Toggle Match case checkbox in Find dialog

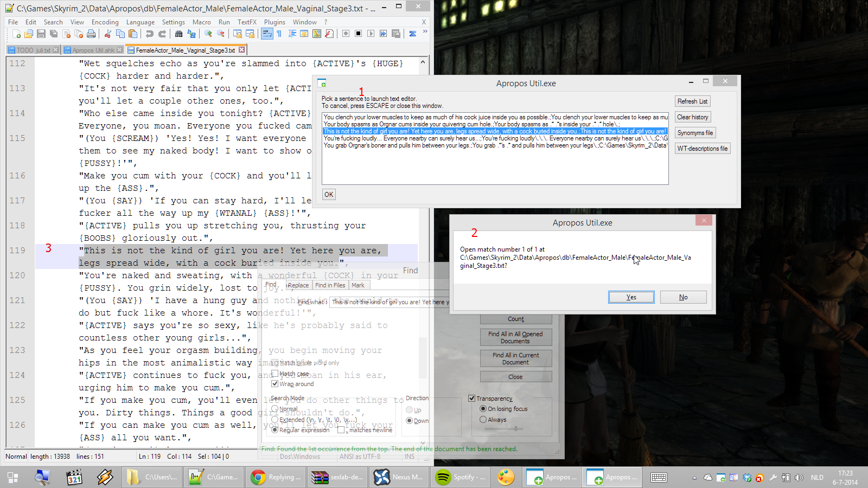(x=275, y=374)
